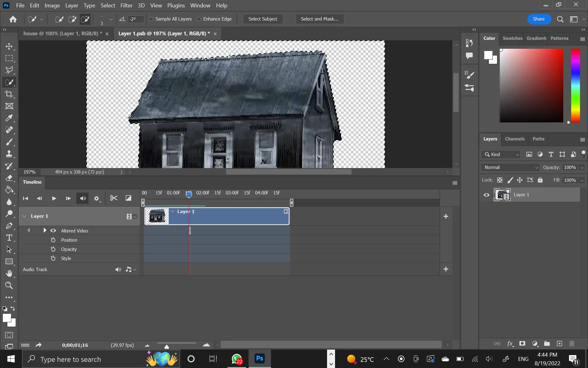Image resolution: width=588 pixels, height=368 pixels.
Task: Select the Horizontal Type tool
Action: [x=9, y=238]
